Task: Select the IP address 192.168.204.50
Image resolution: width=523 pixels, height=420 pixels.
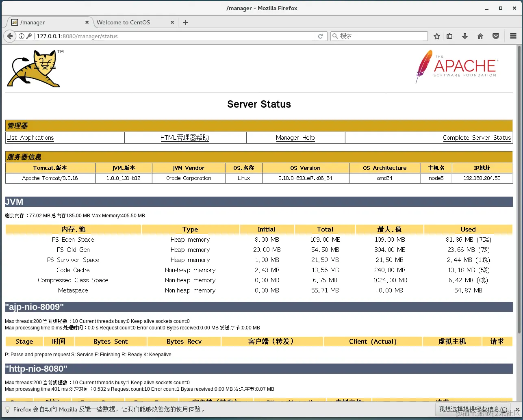Action: point(482,178)
